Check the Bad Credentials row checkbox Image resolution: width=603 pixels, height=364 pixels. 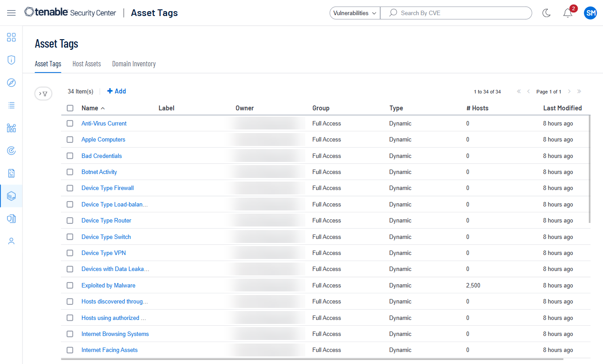pyautogui.click(x=70, y=156)
